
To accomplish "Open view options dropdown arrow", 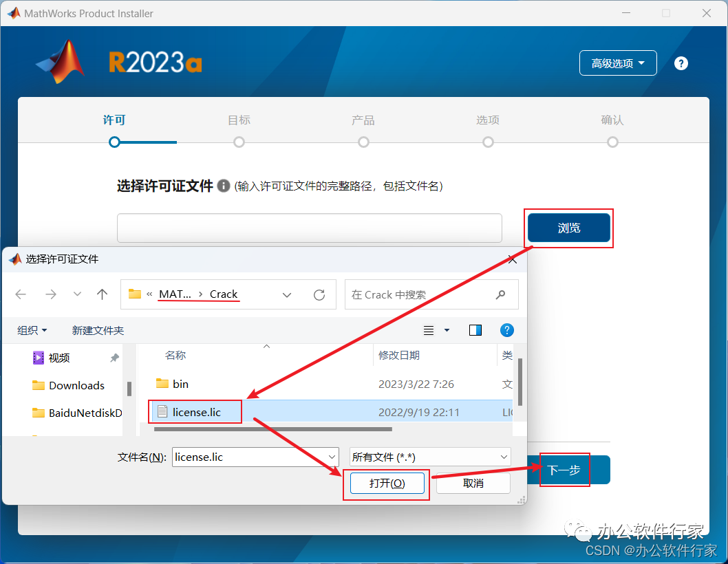I will 447,330.
